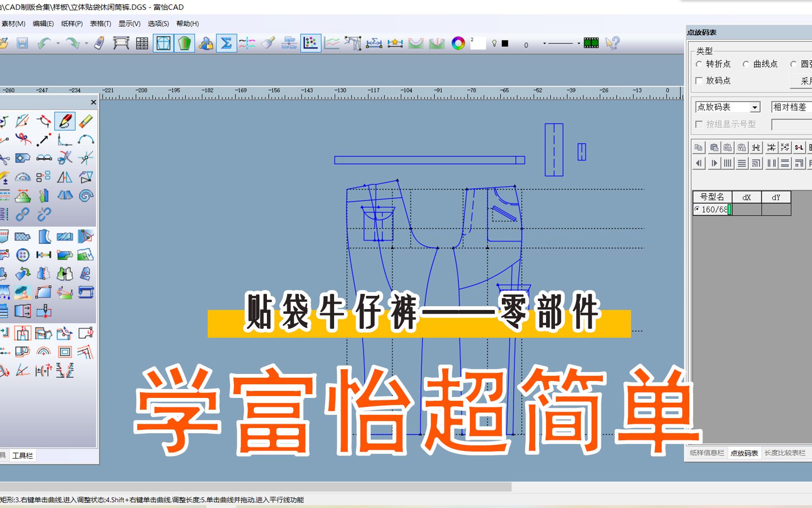The image size is (812, 508).
Task: Select the 160/68 size radio button
Action: tap(697, 209)
